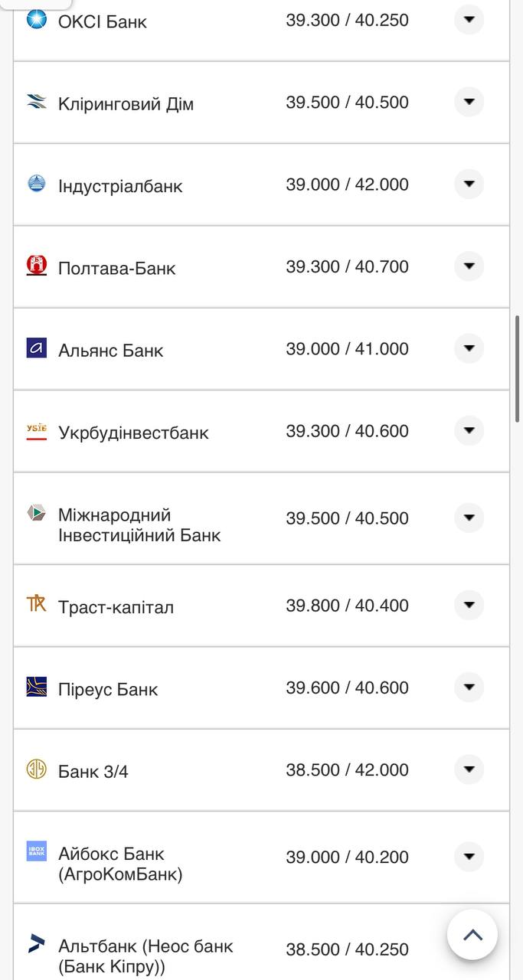Click the Айбокс Банк logo icon
Viewport: 523px width, 980px height.
37,851
